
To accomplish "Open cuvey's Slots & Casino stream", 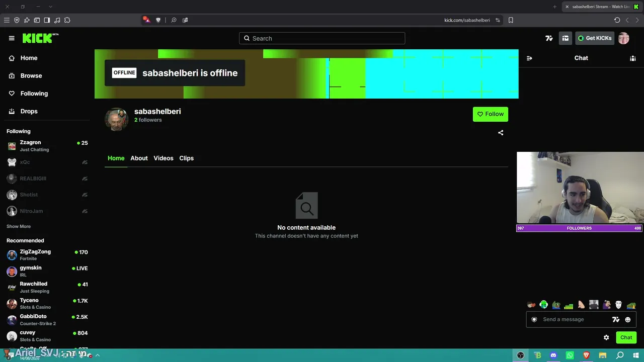I will pos(47,336).
